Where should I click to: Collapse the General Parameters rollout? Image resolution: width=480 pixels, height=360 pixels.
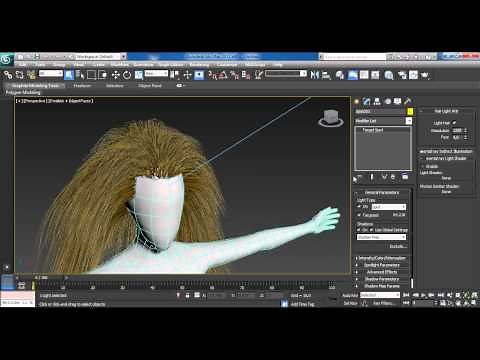pos(382,193)
